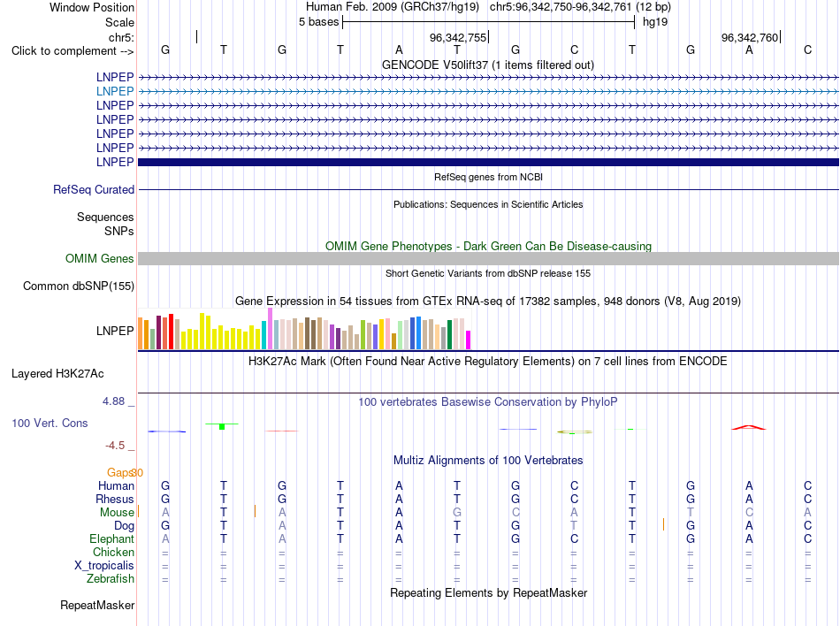Select the Elephant species row label
Screen dimensions: 840x626
pyautogui.click(x=111, y=538)
